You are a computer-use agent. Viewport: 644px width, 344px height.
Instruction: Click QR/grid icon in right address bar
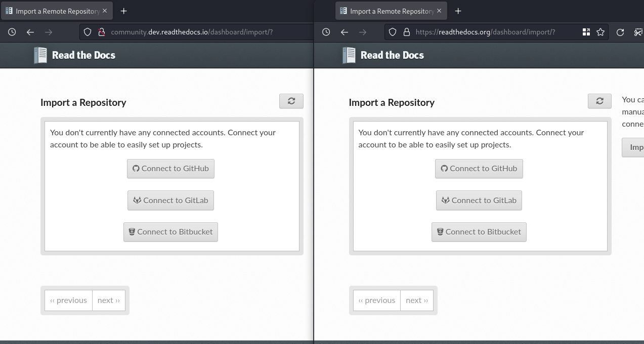coord(586,32)
